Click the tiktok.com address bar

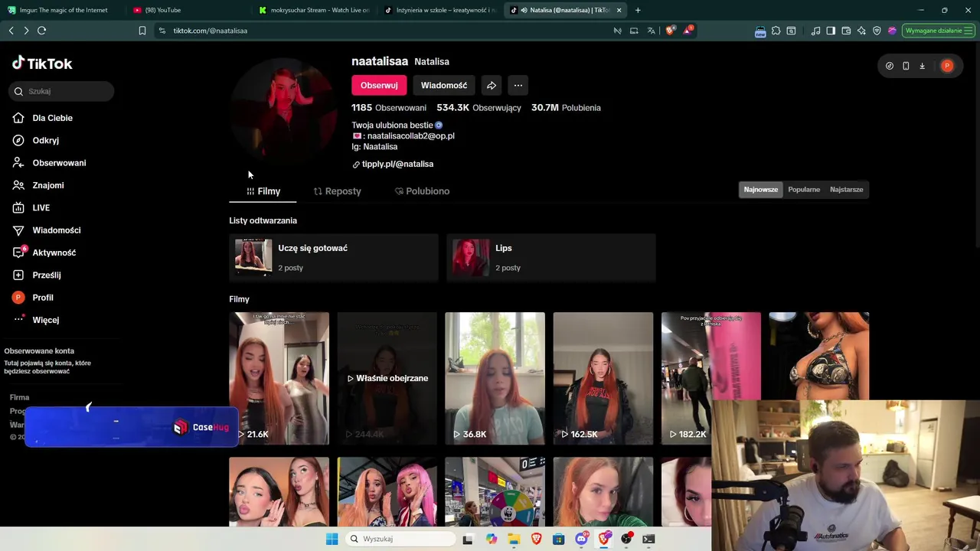click(383, 31)
